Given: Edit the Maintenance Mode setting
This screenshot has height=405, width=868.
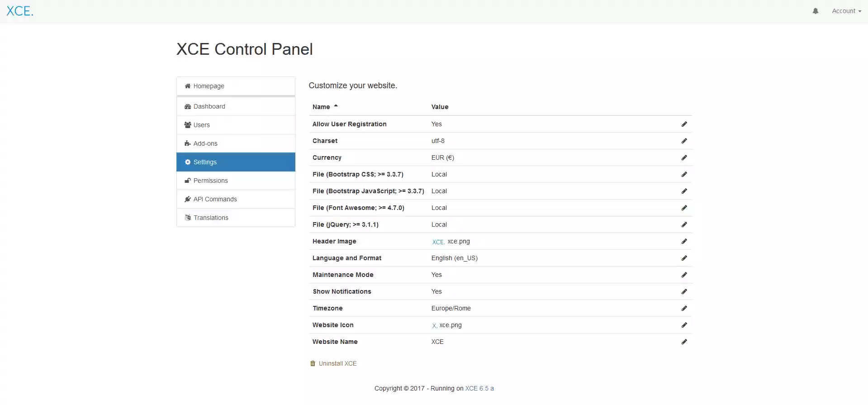Looking at the screenshot, I should point(684,275).
